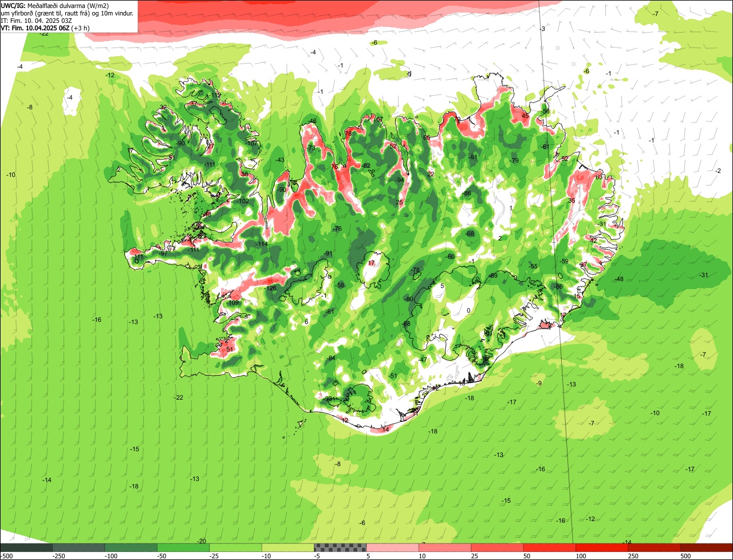Click the "-91" value label
The image size is (733, 560).
click(x=328, y=254)
